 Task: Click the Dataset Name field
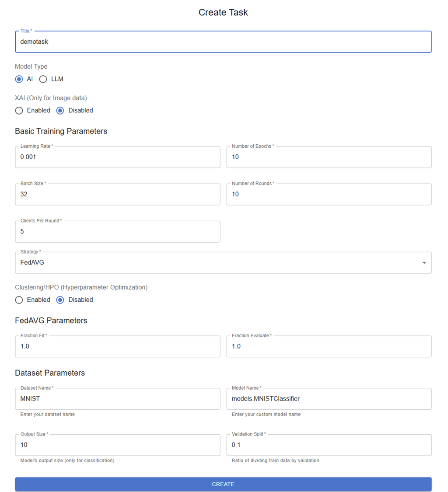click(117, 399)
